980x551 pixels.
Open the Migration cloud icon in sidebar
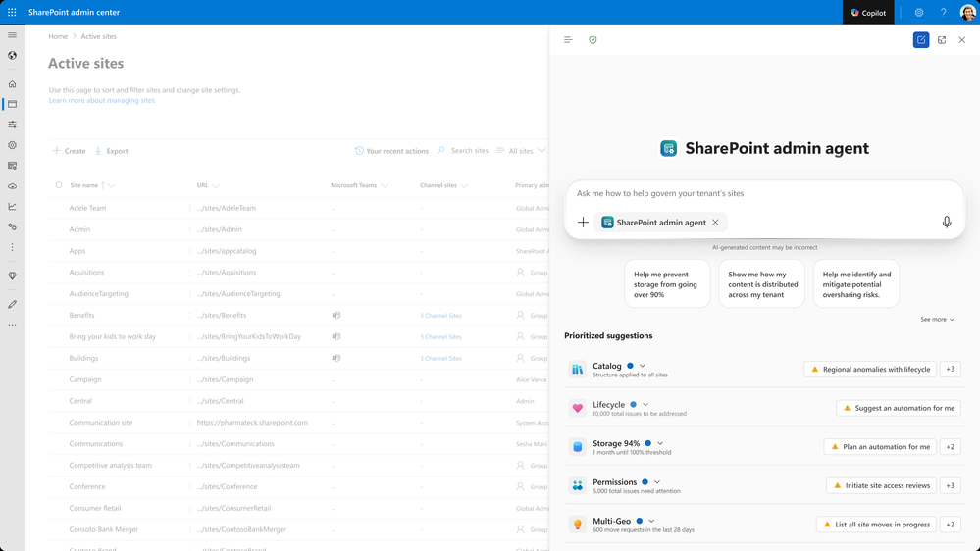[12, 186]
